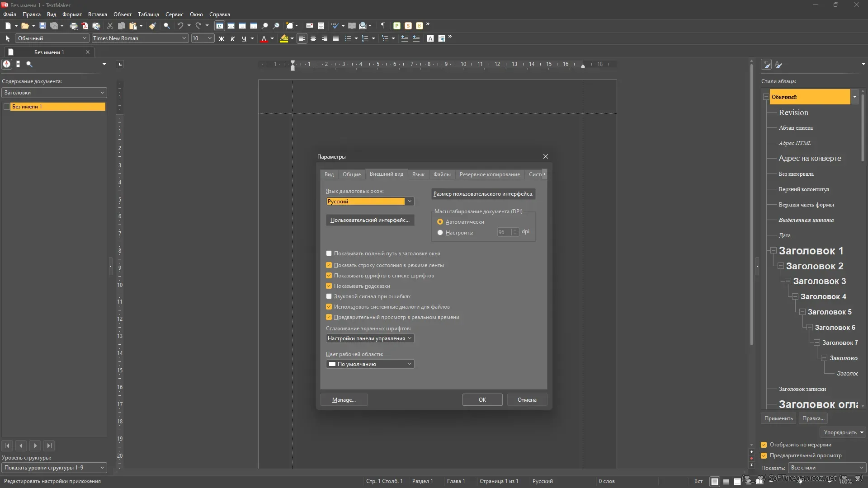Viewport: 868px width, 488px height.
Task: Select 'Настроить' DPI radio button
Action: [x=440, y=233]
